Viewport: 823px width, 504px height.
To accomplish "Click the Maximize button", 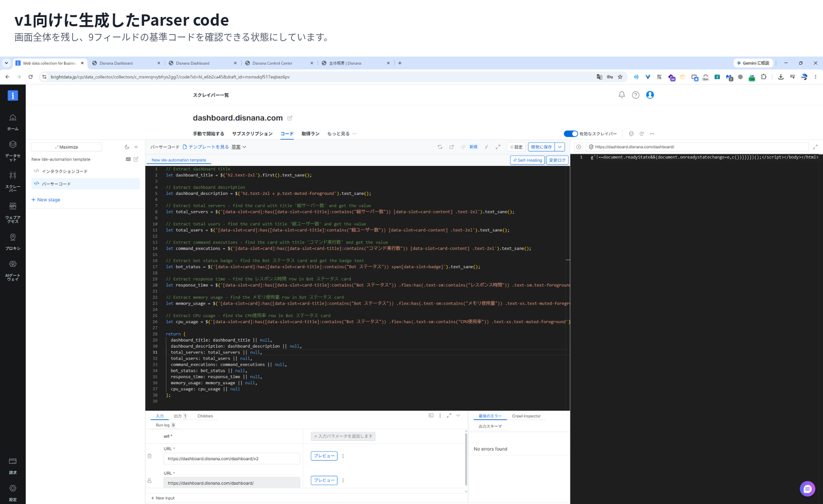I will tap(66, 147).
